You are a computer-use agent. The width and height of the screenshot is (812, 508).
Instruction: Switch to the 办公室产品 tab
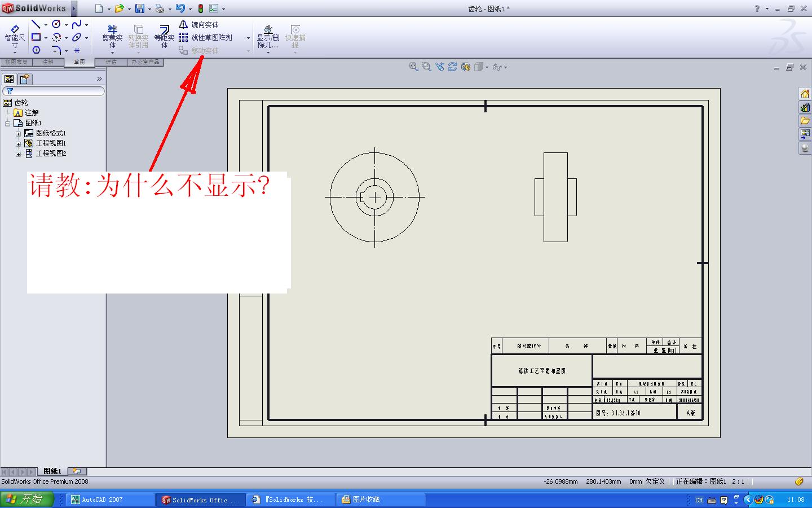145,62
